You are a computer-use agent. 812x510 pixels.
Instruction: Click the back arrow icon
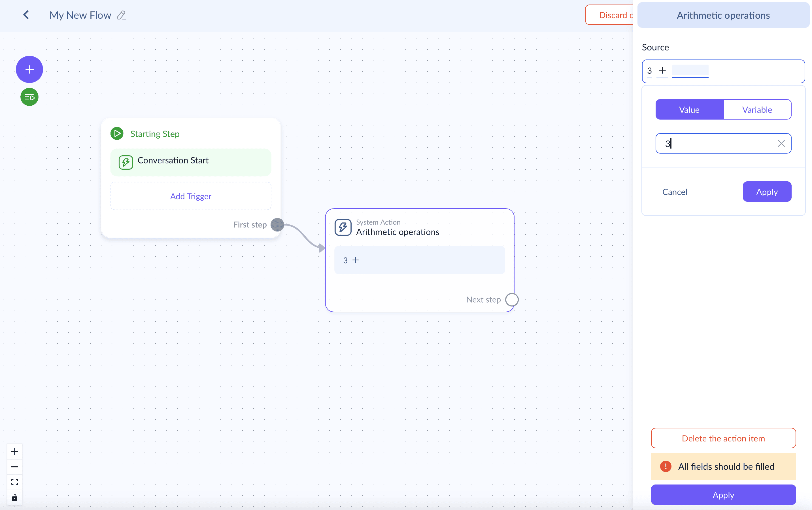[x=26, y=15]
